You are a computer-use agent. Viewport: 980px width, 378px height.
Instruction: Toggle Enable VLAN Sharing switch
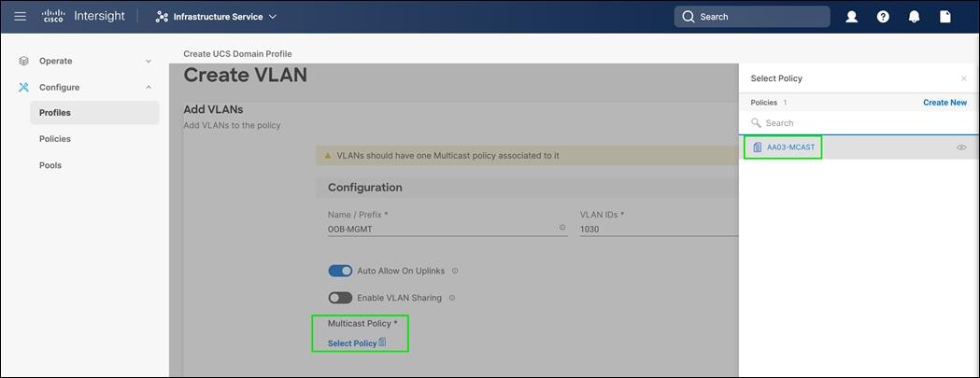pos(340,298)
